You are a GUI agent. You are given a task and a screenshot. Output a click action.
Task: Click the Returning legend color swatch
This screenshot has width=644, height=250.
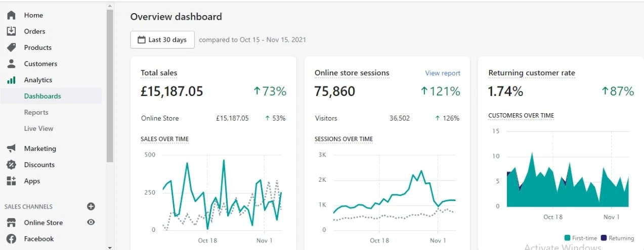[604, 238]
